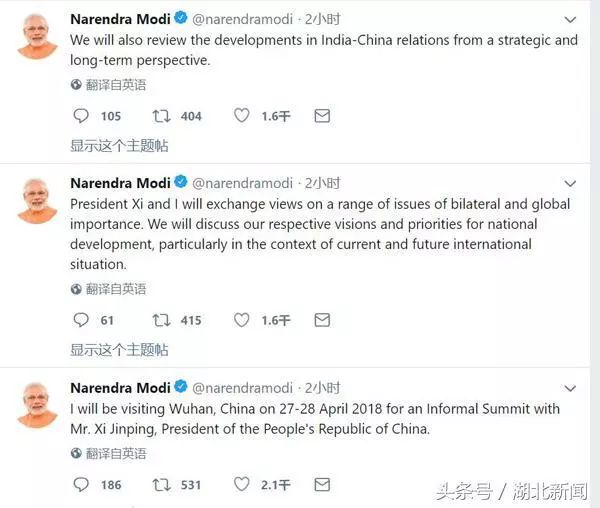Screen dimensions: 600x508
Task: Open Narendra Modi's avatar on the first tweet
Action: pyautogui.click(x=37, y=38)
